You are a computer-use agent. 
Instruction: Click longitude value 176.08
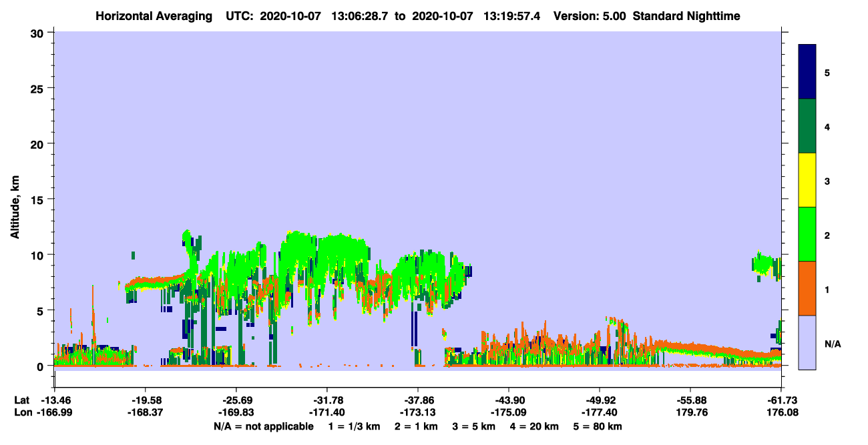coord(781,413)
